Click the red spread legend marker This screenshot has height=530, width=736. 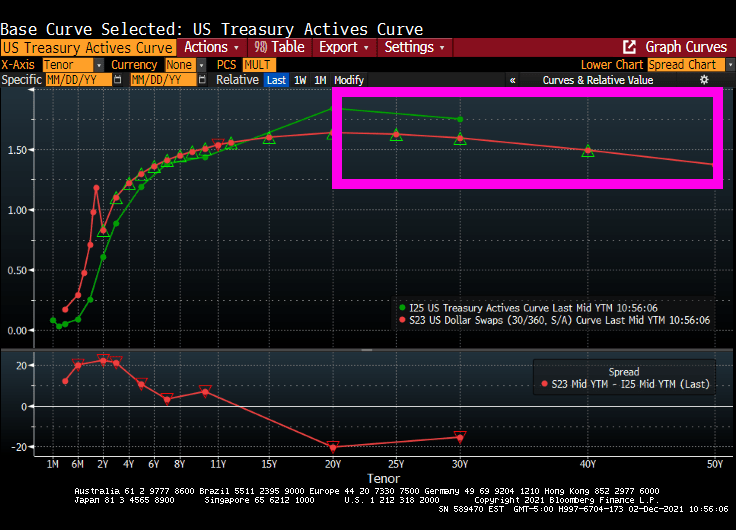point(544,383)
